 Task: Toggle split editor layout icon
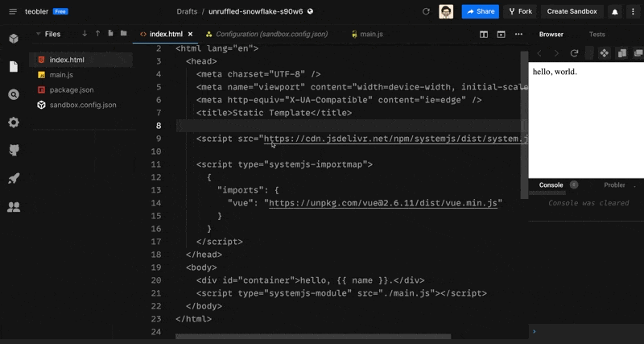pyautogui.click(x=484, y=34)
